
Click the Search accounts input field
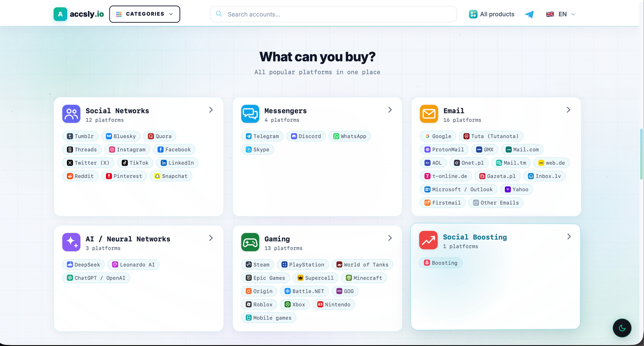tap(333, 14)
